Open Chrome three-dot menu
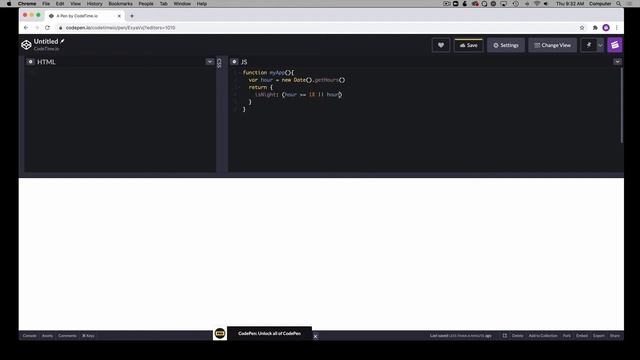The width and height of the screenshot is (640, 360). 617,28
